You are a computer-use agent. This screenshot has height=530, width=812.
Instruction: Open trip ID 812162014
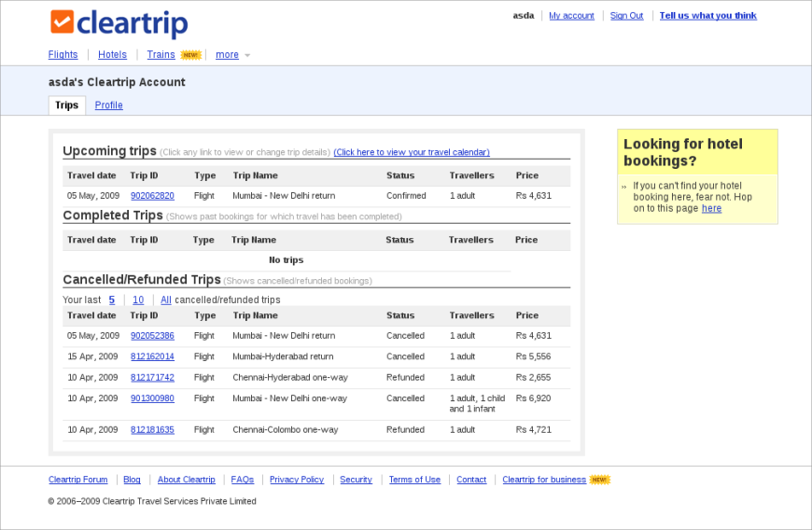(152, 356)
